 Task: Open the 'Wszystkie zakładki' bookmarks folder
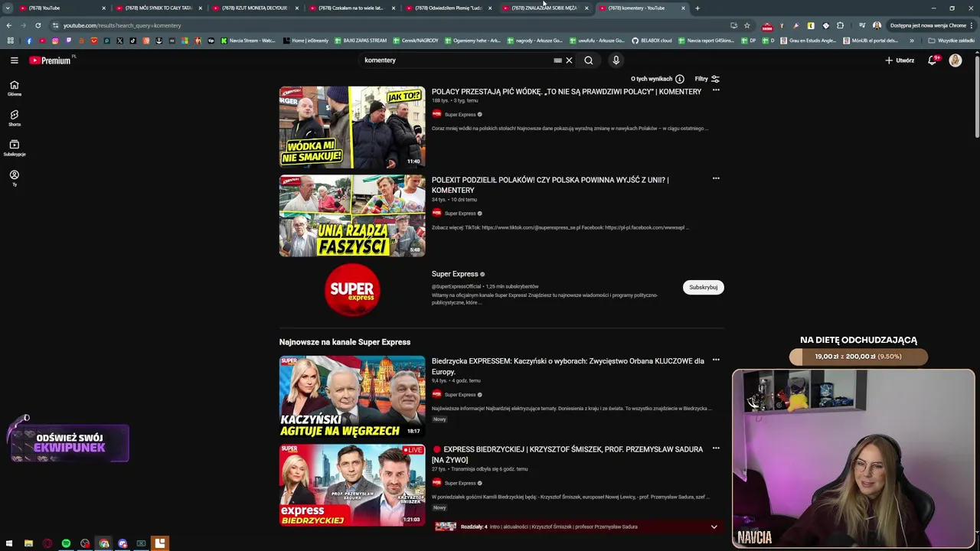[952, 41]
